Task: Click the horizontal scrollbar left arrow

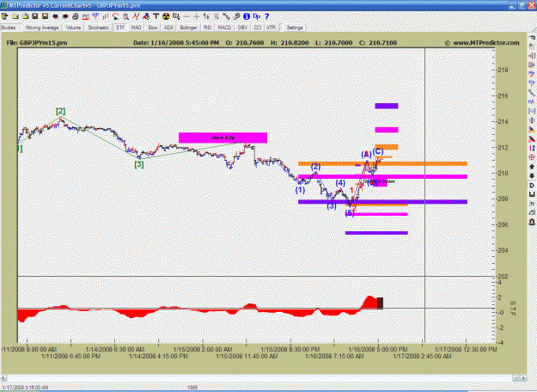Action: click(x=3, y=378)
